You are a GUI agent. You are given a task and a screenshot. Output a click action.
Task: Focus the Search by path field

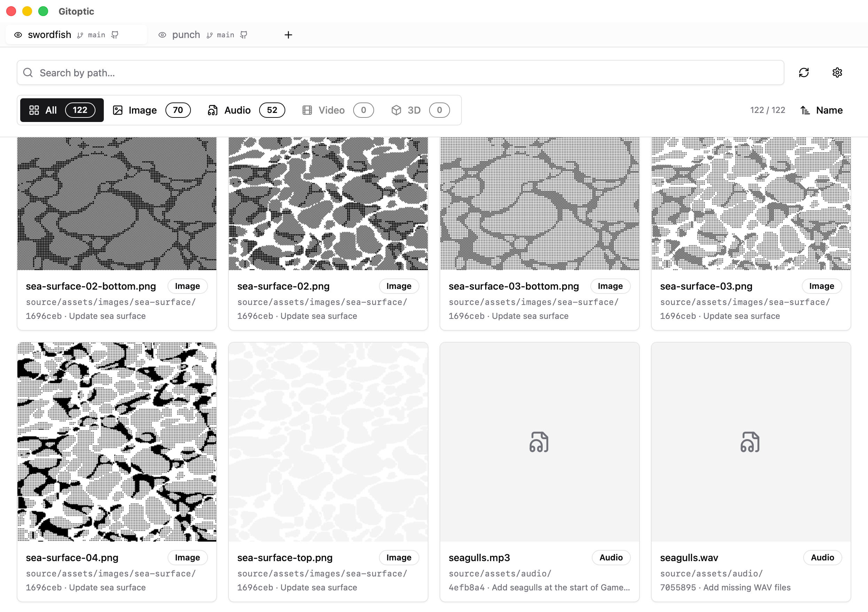point(400,72)
